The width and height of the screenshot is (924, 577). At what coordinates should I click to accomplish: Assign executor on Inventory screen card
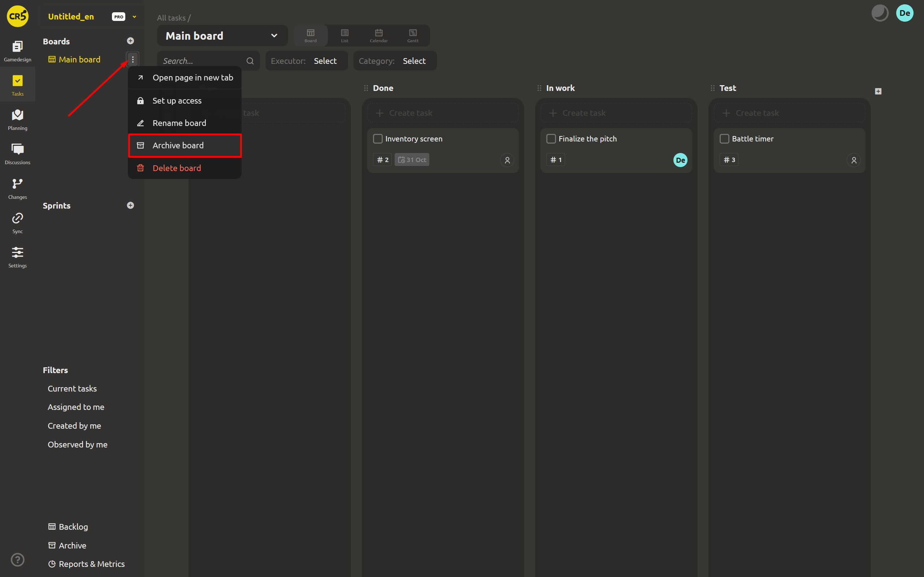click(507, 160)
